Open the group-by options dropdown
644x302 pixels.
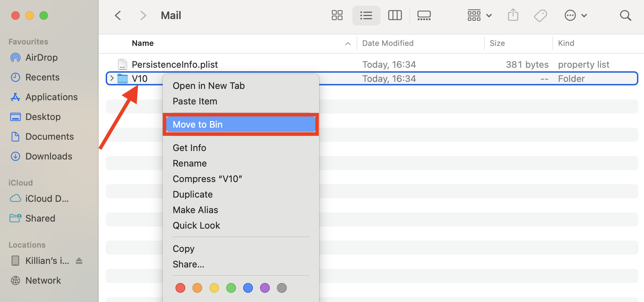[x=479, y=16]
